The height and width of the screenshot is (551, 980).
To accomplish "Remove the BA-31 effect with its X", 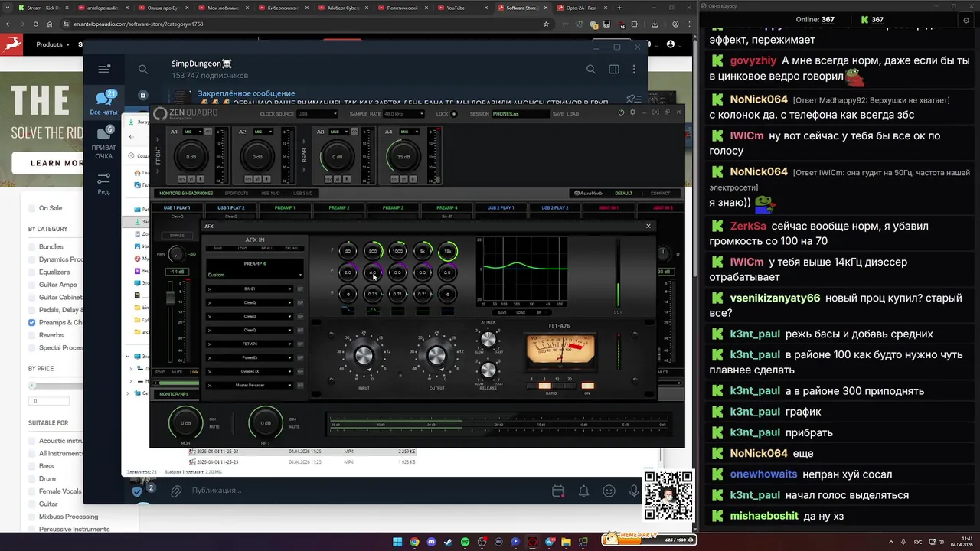I will [x=210, y=289].
